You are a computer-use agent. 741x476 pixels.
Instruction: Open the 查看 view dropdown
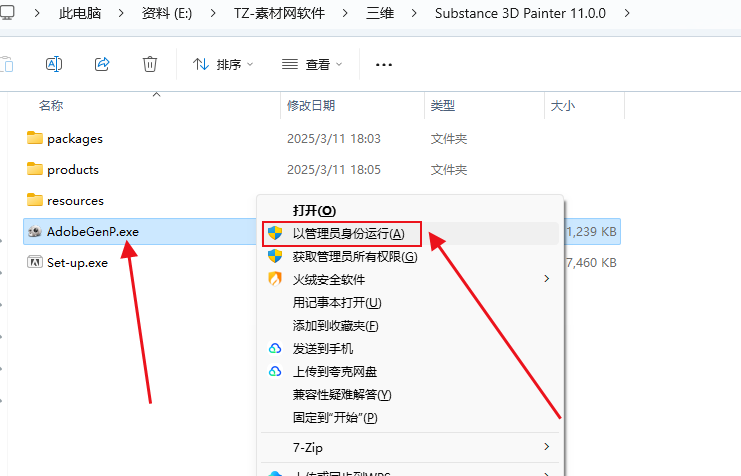(312, 64)
